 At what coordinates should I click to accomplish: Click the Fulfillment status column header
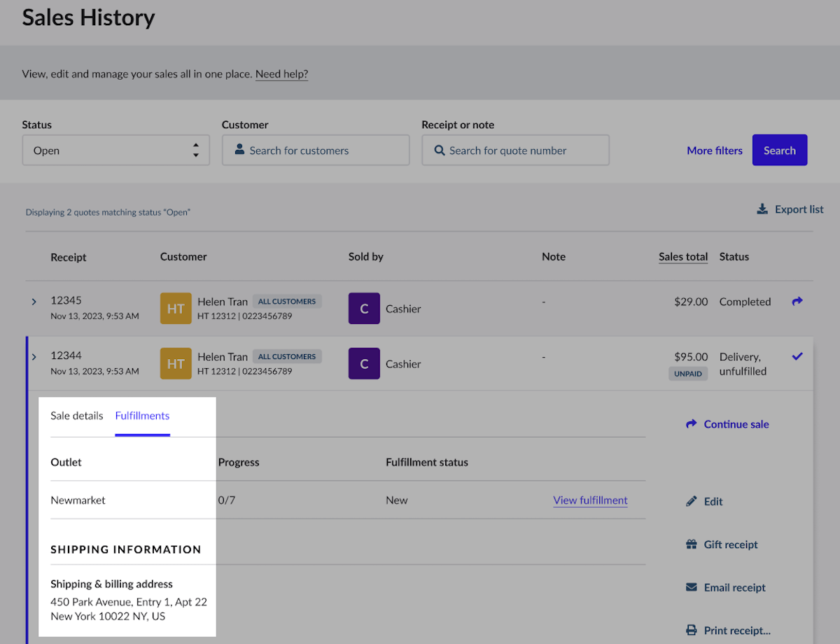click(427, 463)
